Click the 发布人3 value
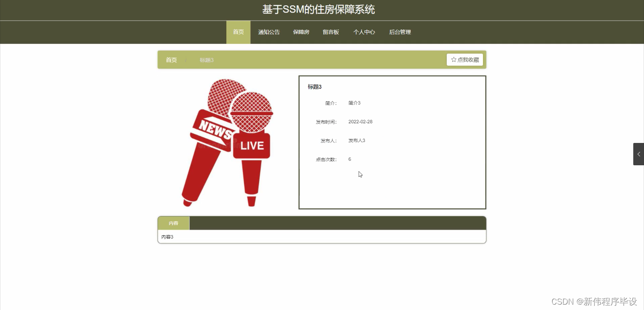 click(x=357, y=141)
